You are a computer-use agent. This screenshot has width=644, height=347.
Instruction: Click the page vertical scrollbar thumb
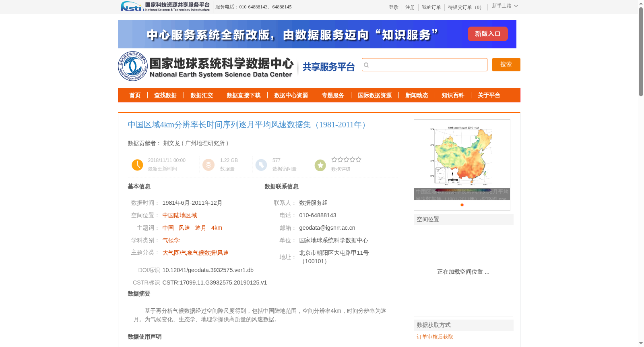click(641, 52)
